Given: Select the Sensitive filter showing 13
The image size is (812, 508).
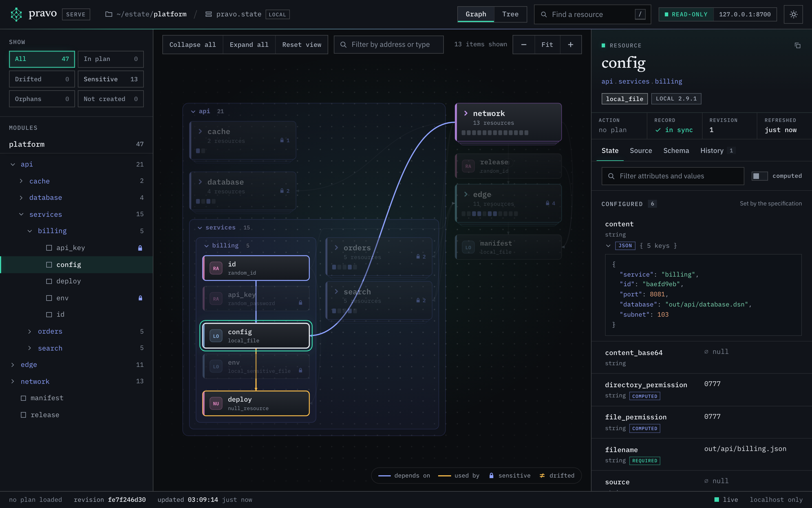Looking at the screenshot, I should coord(111,79).
